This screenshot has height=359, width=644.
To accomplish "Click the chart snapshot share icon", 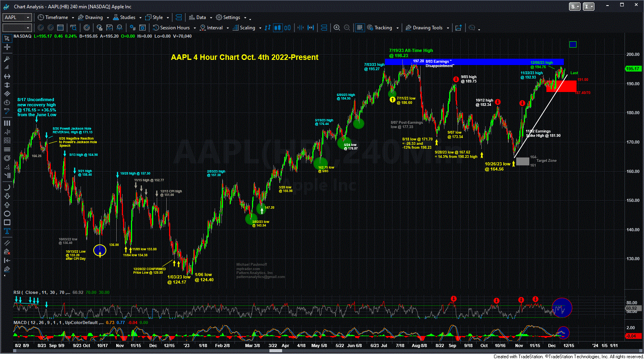I will tap(458, 28).
